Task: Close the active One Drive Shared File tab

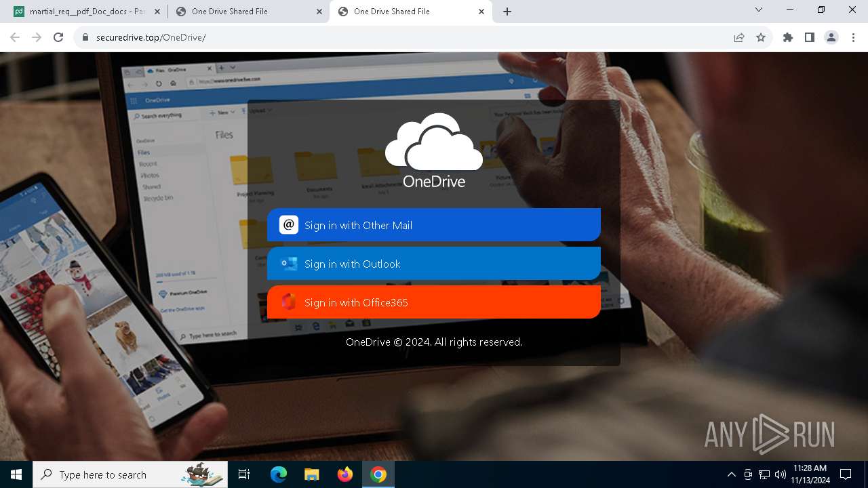Action: click(481, 12)
